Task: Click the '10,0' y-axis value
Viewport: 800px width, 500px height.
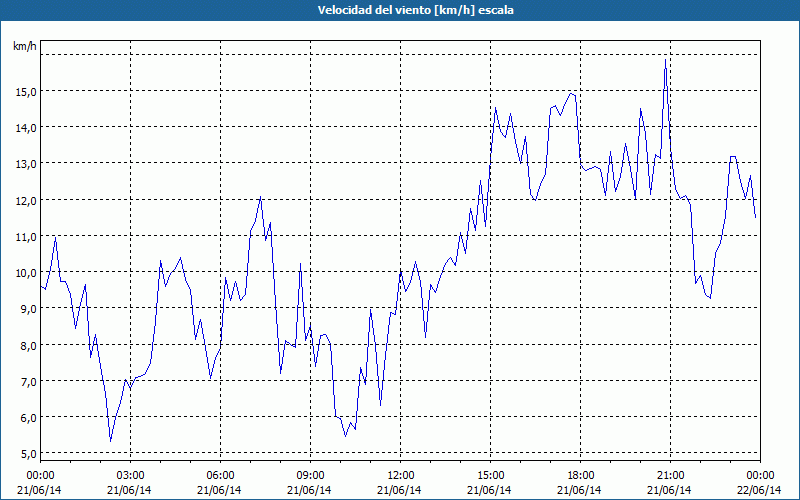Action: pos(26,273)
